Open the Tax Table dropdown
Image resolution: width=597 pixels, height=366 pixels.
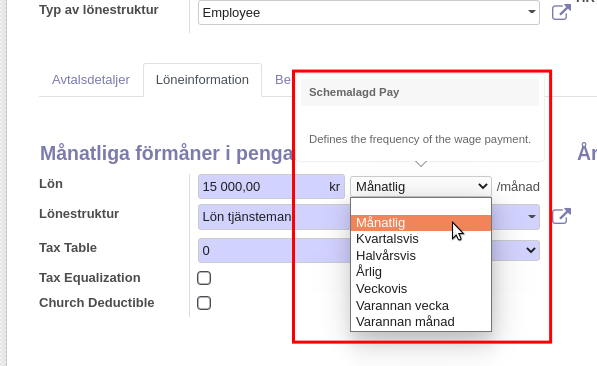click(369, 250)
